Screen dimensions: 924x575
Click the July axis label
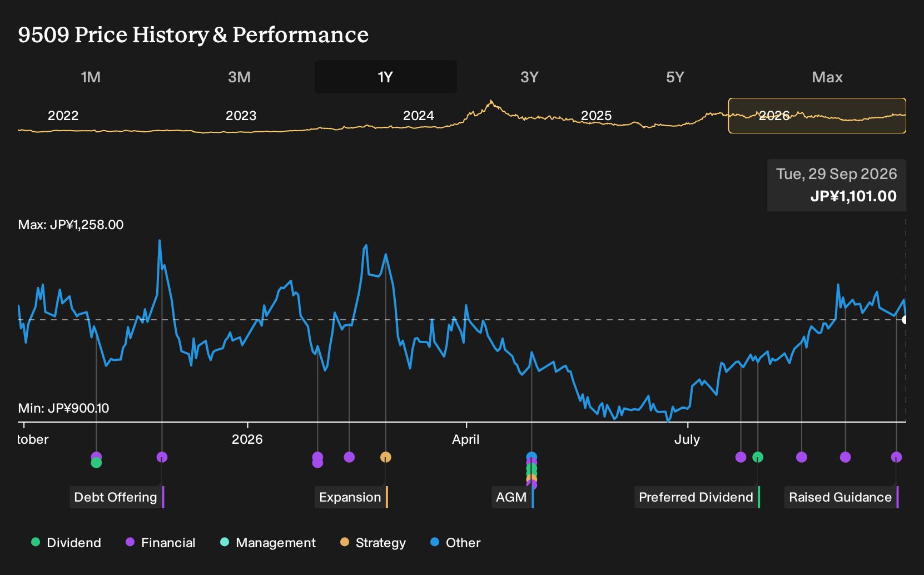tap(687, 439)
